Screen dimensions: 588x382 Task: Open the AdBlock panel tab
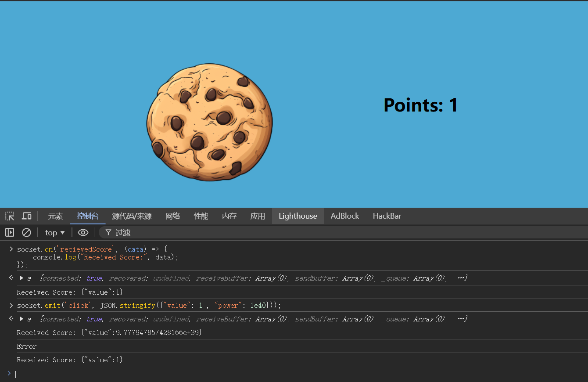click(x=344, y=216)
